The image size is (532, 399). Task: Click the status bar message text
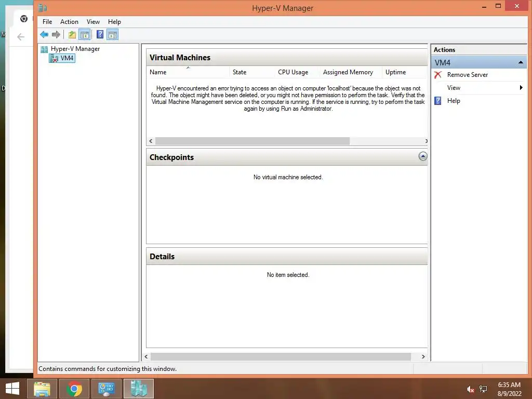[x=108, y=369]
